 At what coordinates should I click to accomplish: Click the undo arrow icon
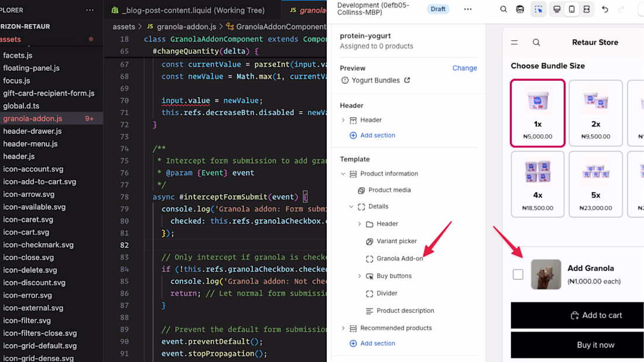click(x=605, y=9)
